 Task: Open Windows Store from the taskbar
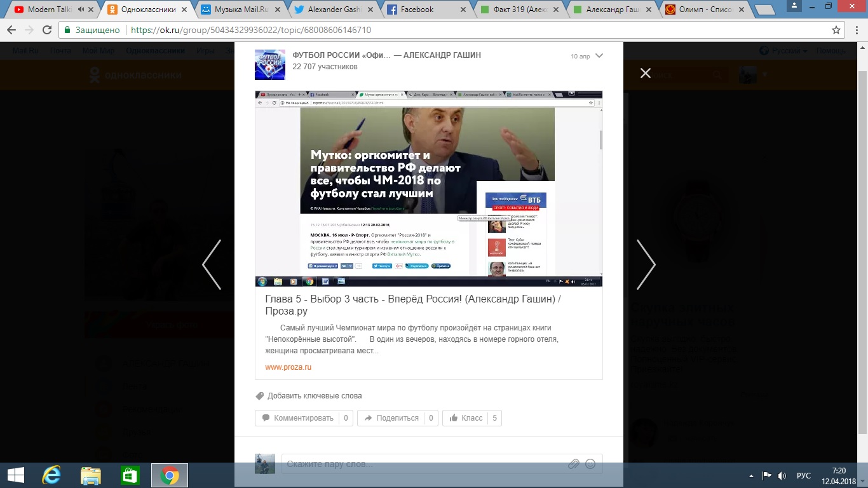pos(130,475)
